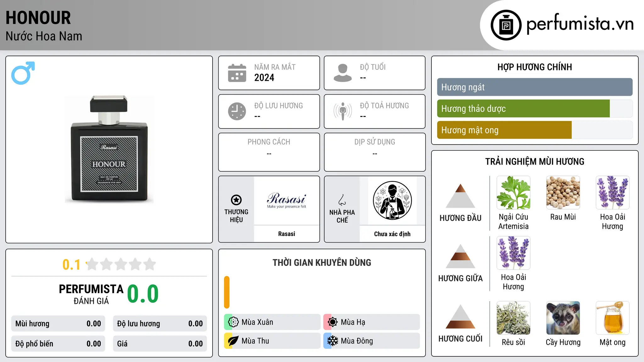Click the 'Độ lưu hương' score row

160,324
